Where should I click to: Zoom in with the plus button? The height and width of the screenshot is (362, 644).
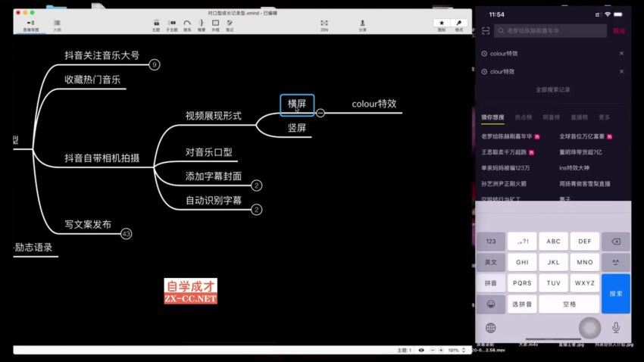pyautogui.click(x=441, y=350)
